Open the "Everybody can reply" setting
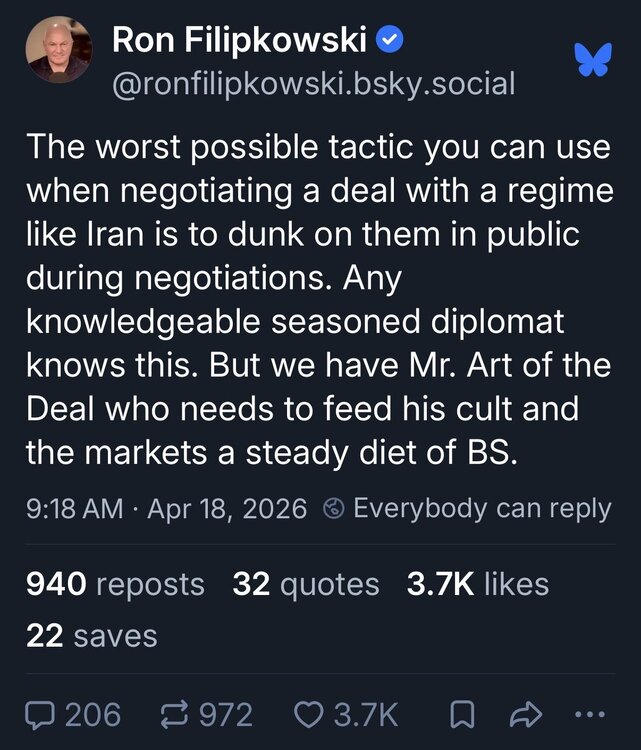This screenshot has height=750, width=641. [x=482, y=508]
